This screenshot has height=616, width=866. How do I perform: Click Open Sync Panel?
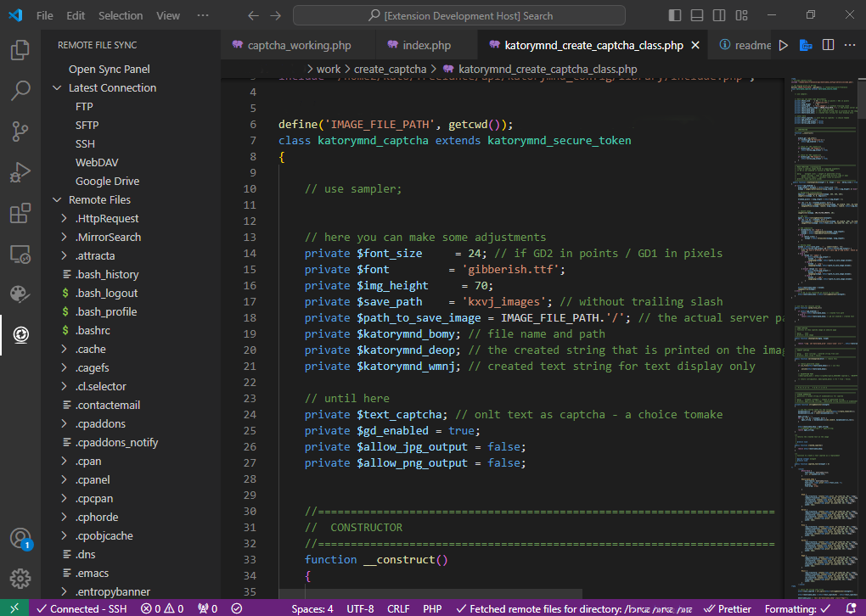pyautogui.click(x=109, y=70)
